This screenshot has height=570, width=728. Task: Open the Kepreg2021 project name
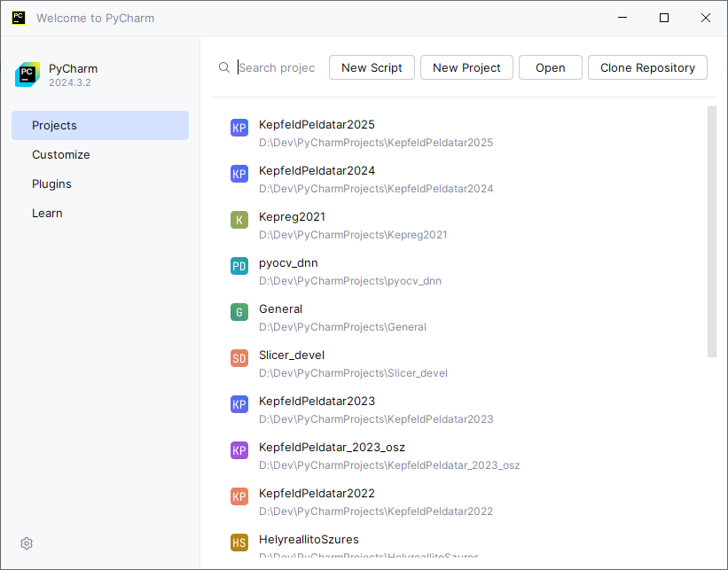[292, 217]
